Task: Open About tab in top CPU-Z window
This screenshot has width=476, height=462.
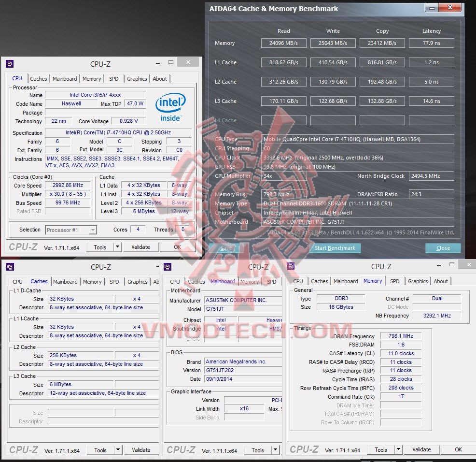Action: [160, 79]
